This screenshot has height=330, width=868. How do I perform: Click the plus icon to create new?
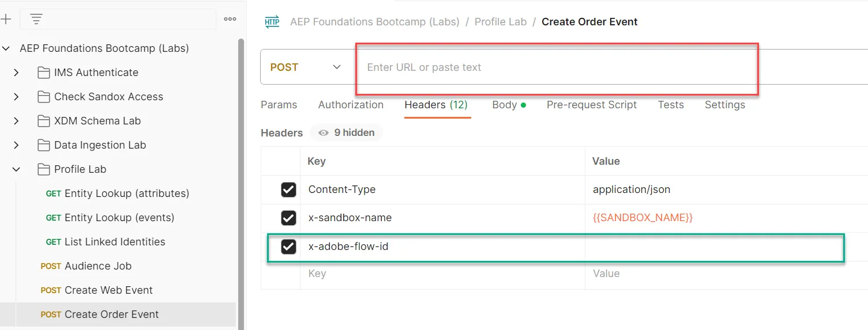point(6,19)
